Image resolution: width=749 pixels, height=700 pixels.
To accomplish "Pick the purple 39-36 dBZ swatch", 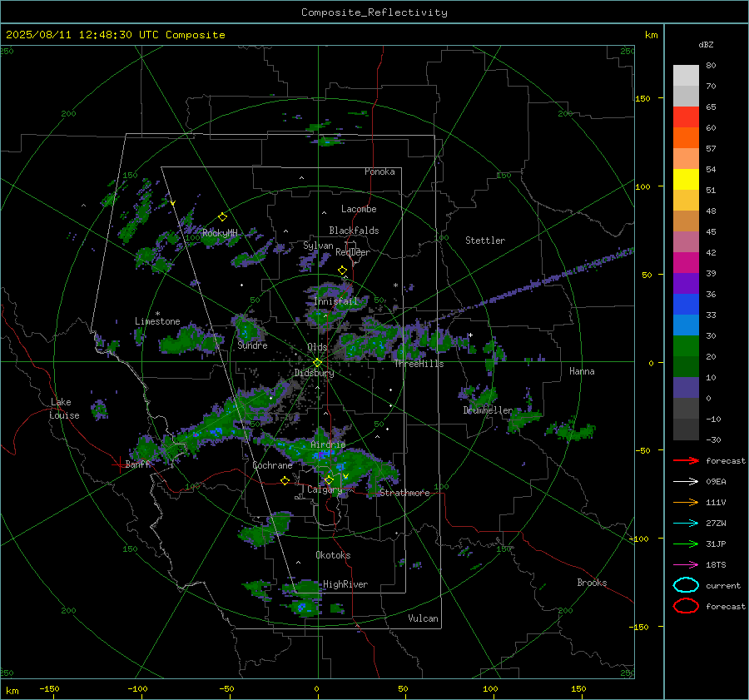I will click(x=686, y=284).
